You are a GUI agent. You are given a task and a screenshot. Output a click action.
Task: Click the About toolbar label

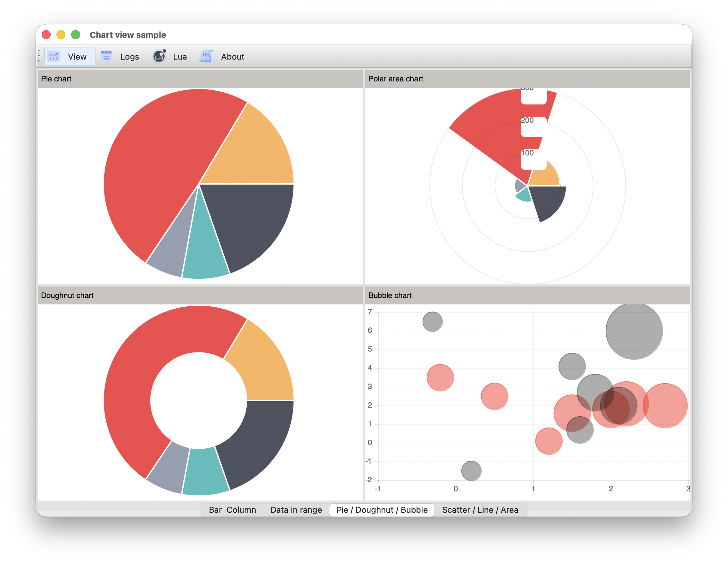233,57
